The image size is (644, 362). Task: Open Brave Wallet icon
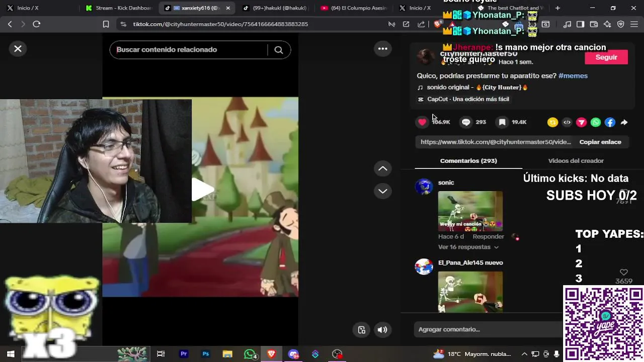pyautogui.click(x=594, y=24)
